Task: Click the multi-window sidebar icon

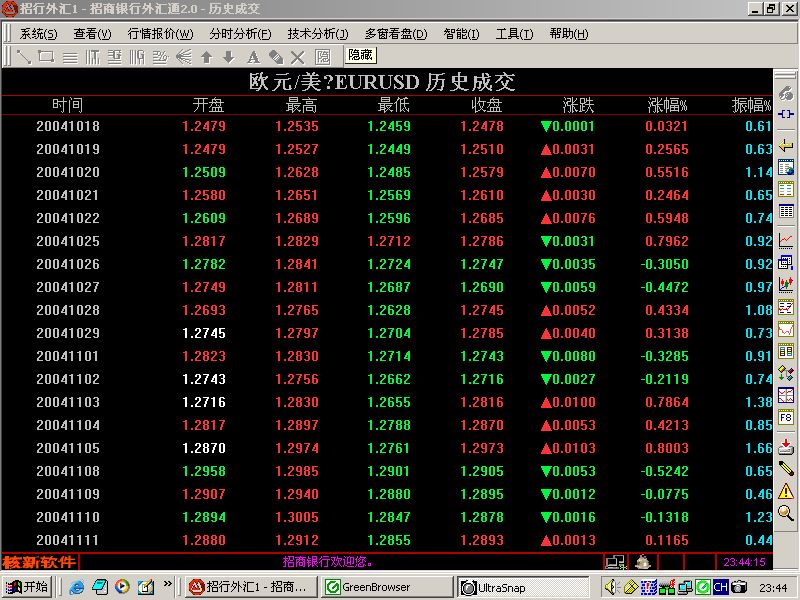Action: pos(786,263)
